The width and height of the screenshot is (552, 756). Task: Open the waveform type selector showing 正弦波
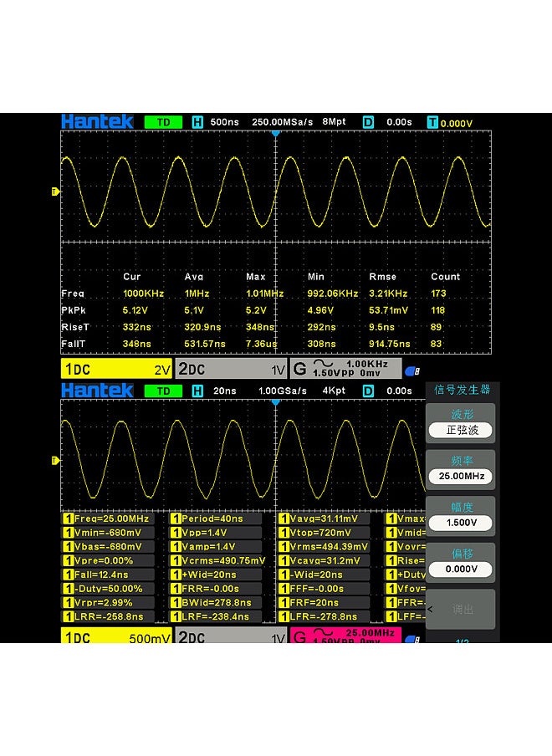click(461, 430)
